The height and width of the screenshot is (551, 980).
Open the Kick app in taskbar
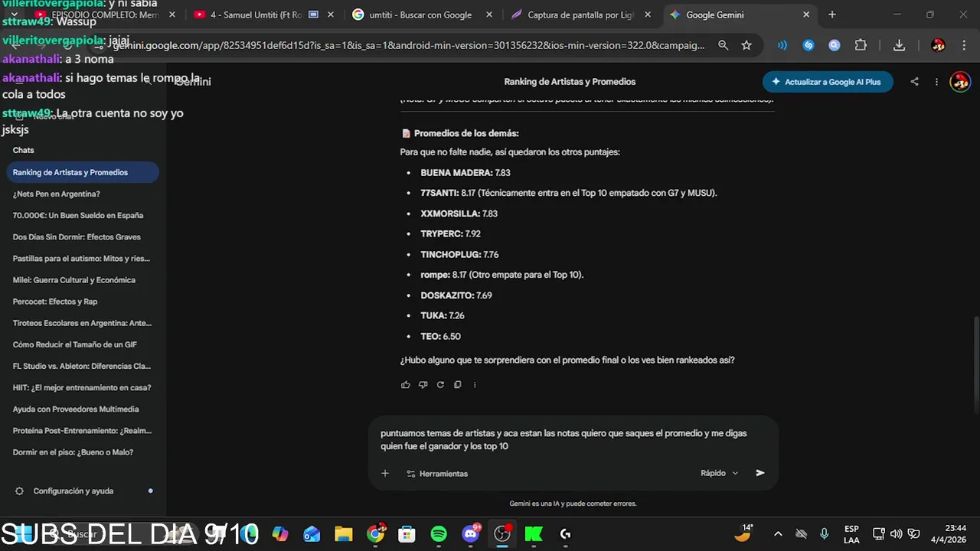534,534
